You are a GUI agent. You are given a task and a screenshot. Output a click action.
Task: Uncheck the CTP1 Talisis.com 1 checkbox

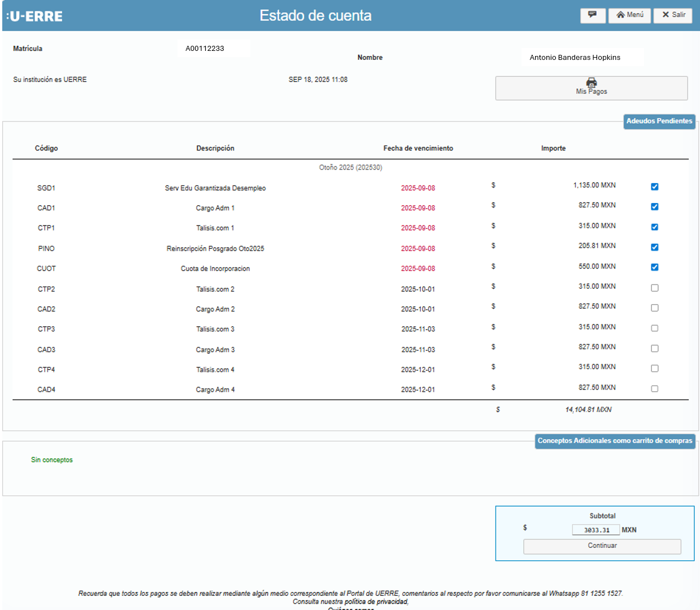click(654, 227)
